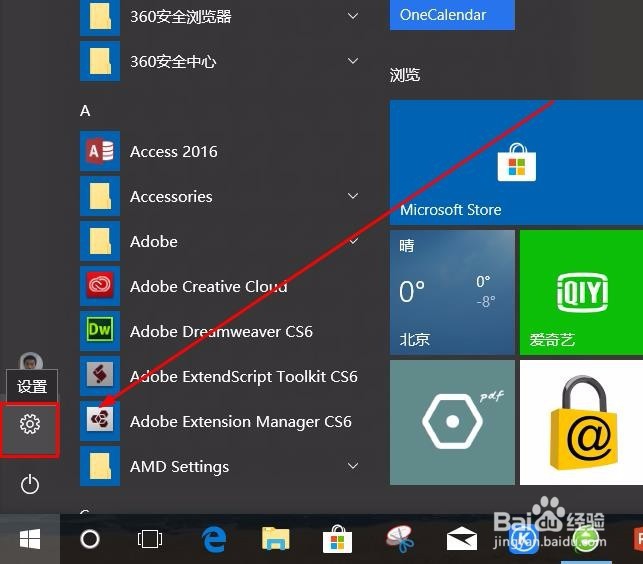Select Adobe Dreamweaver CS6 text label
The width and height of the screenshot is (643, 564).
[x=221, y=331]
